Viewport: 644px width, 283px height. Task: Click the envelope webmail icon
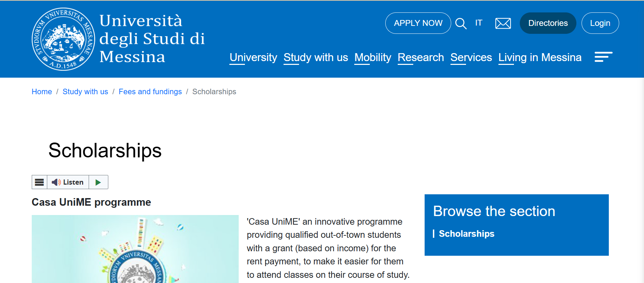tap(503, 23)
